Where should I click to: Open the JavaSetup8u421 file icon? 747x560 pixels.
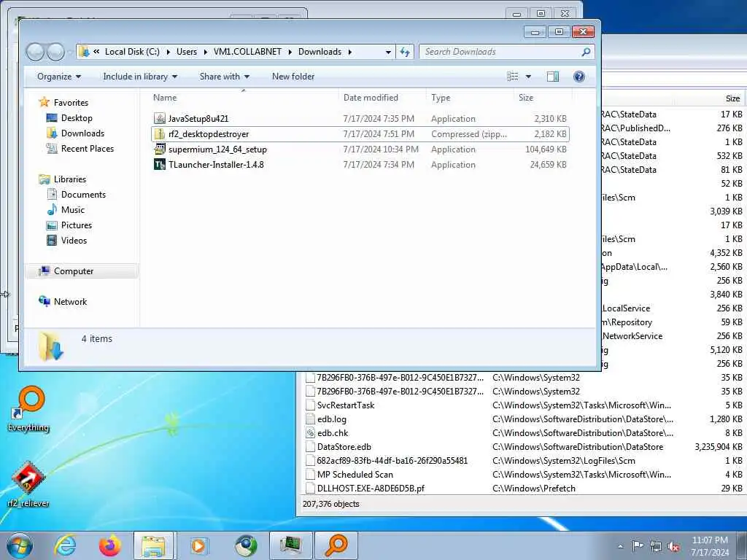click(x=160, y=119)
